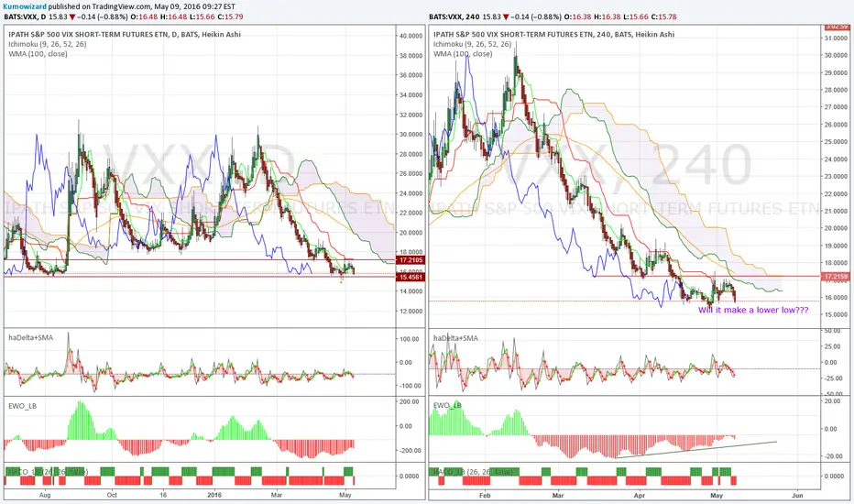Click the 12.0000 price axis value
This screenshot has width=854, height=504.
click(411, 312)
